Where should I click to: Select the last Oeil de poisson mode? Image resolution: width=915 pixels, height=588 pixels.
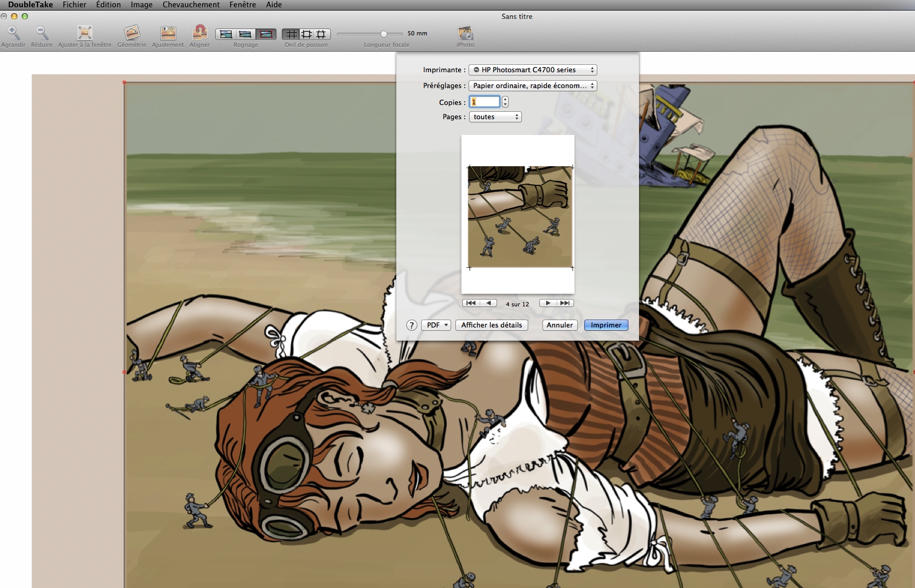tap(321, 34)
